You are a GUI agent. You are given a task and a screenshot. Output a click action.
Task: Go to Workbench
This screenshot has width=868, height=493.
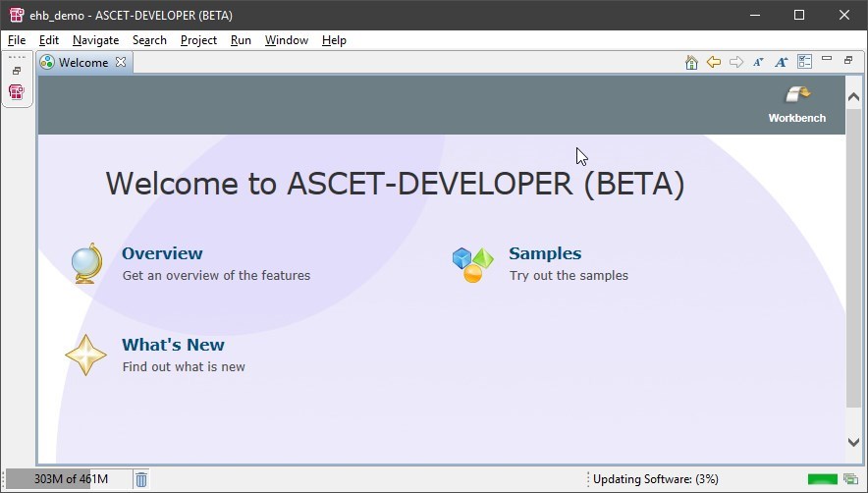(796, 104)
